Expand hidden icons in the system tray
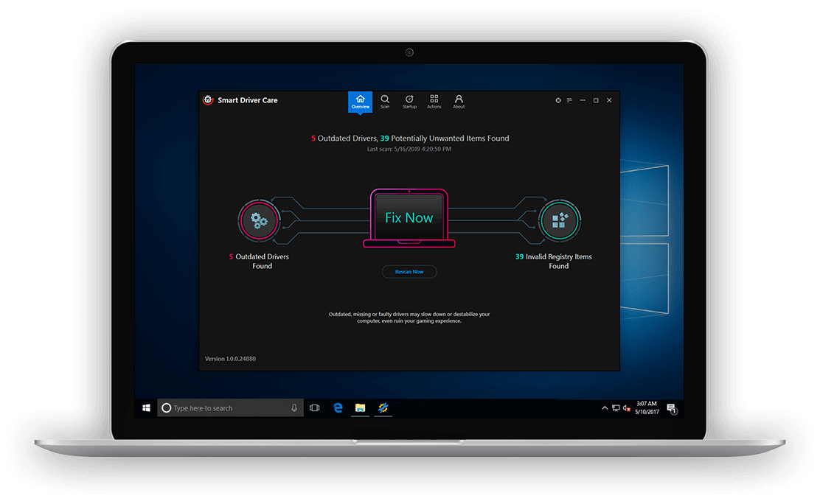This screenshot has width=820, height=504. (605, 407)
